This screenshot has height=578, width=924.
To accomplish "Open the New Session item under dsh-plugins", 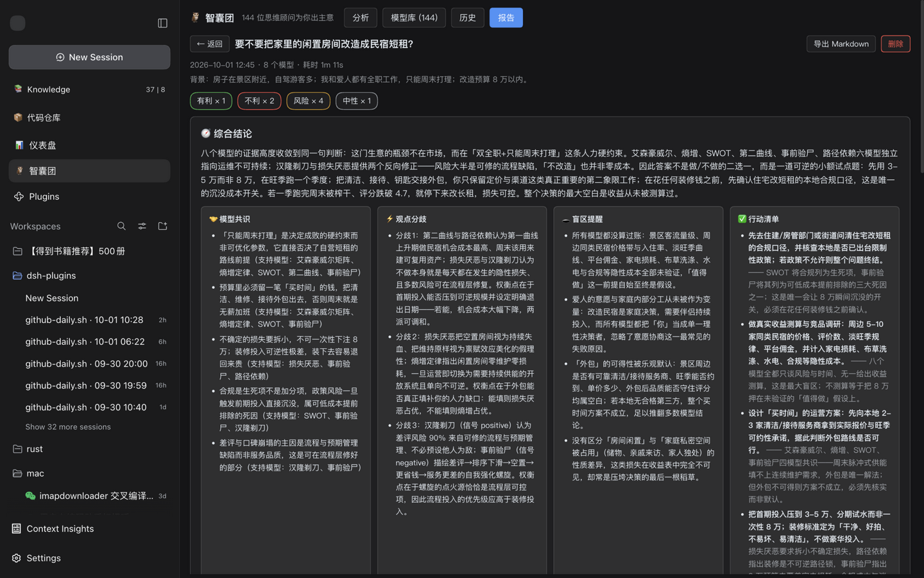I will [89, 298].
